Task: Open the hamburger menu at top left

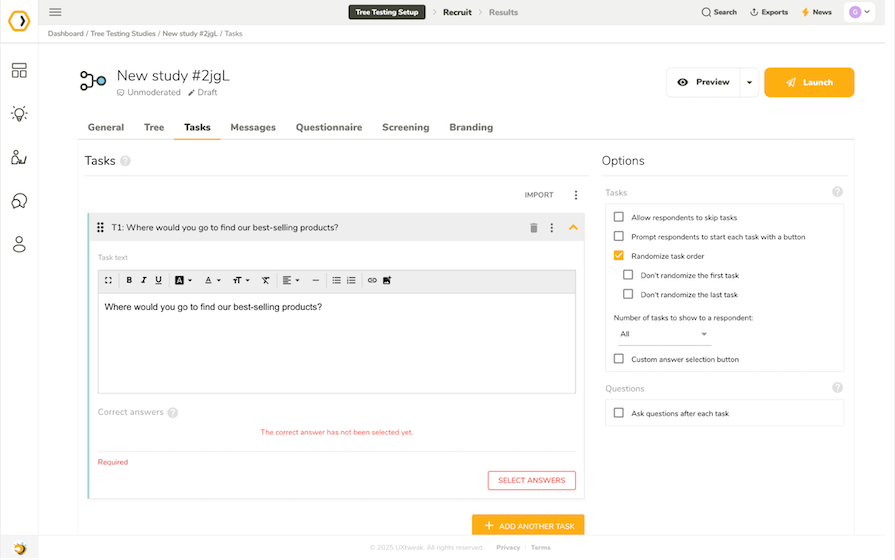Action: click(55, 12)
